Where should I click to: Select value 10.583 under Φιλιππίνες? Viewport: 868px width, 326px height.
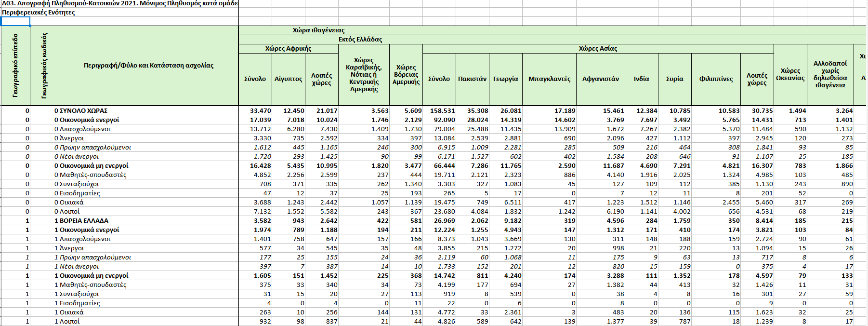coord(729,111)
